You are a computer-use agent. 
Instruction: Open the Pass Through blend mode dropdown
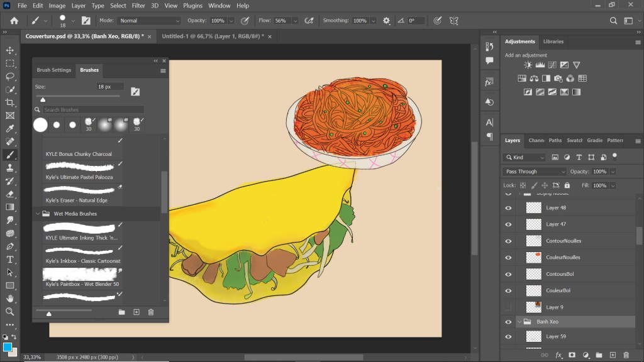(535, 172)
